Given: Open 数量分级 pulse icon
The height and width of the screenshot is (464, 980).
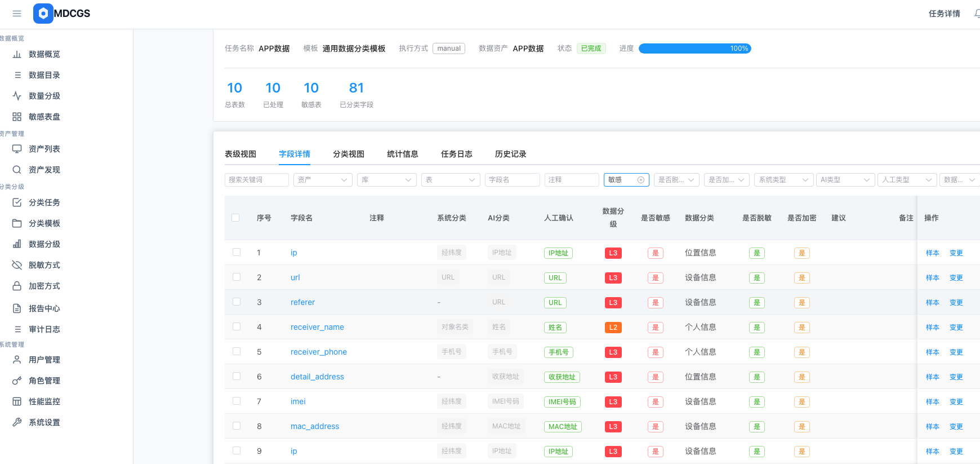Looking at the screenshot, I should point(17,96).
